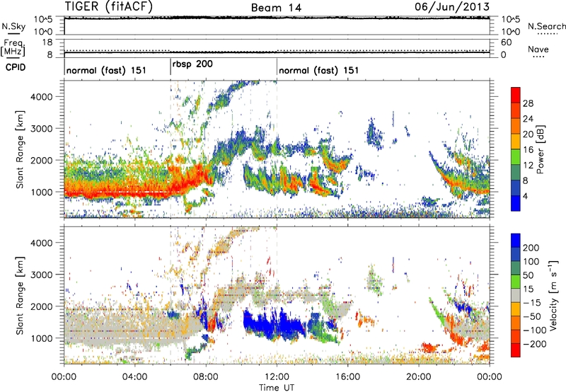Click the 08:00 time axis tick
This screenshot has width=566, height=392.
coord(206,377)
